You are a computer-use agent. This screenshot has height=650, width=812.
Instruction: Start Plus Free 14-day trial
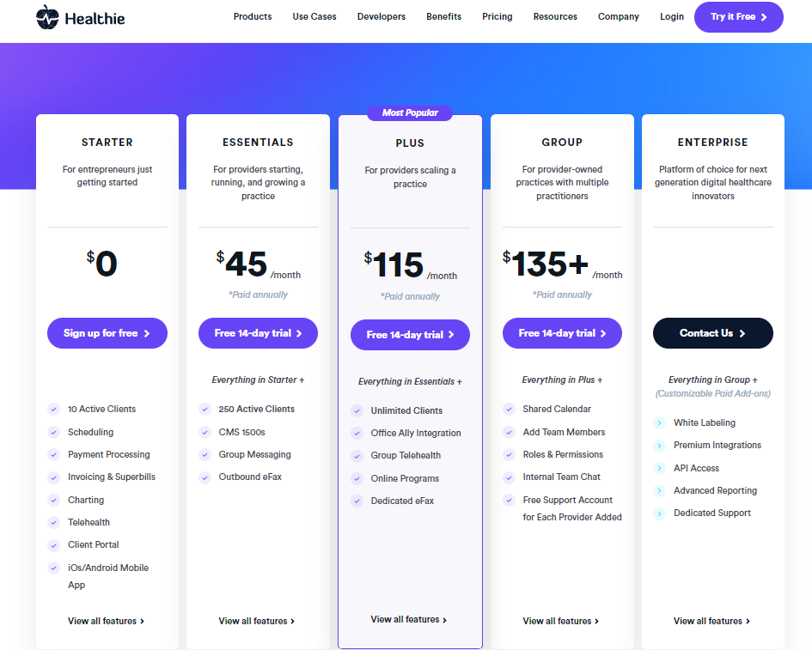click(x=410, y=335)
